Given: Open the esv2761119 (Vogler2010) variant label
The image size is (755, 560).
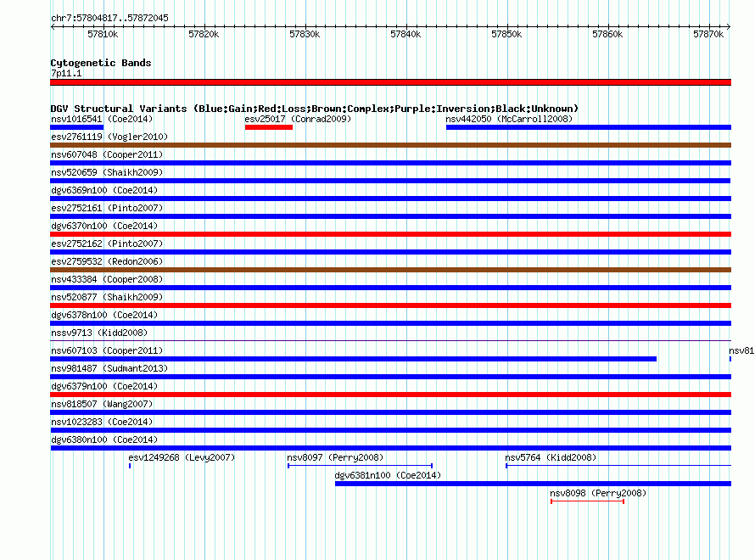Looking at the screenshot, I should [109, 137].
